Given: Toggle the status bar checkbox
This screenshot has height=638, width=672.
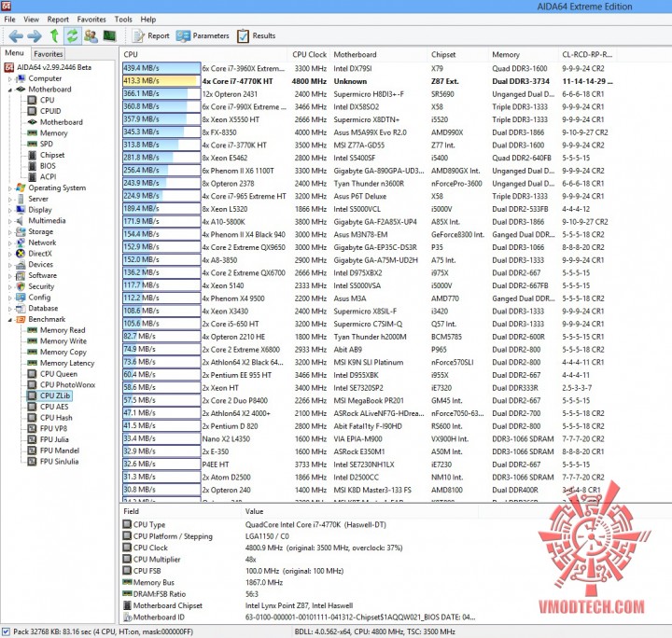Looking at the screenshot, I should click(x=6, y=631).
